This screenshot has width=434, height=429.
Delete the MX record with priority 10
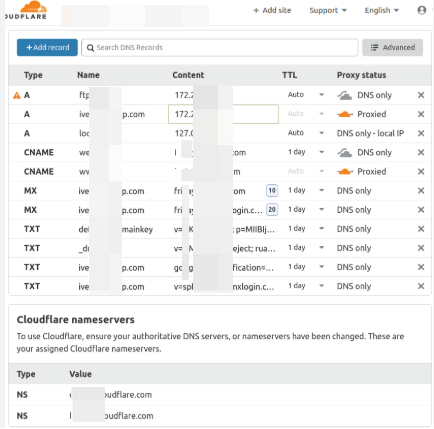pos(421,190)
